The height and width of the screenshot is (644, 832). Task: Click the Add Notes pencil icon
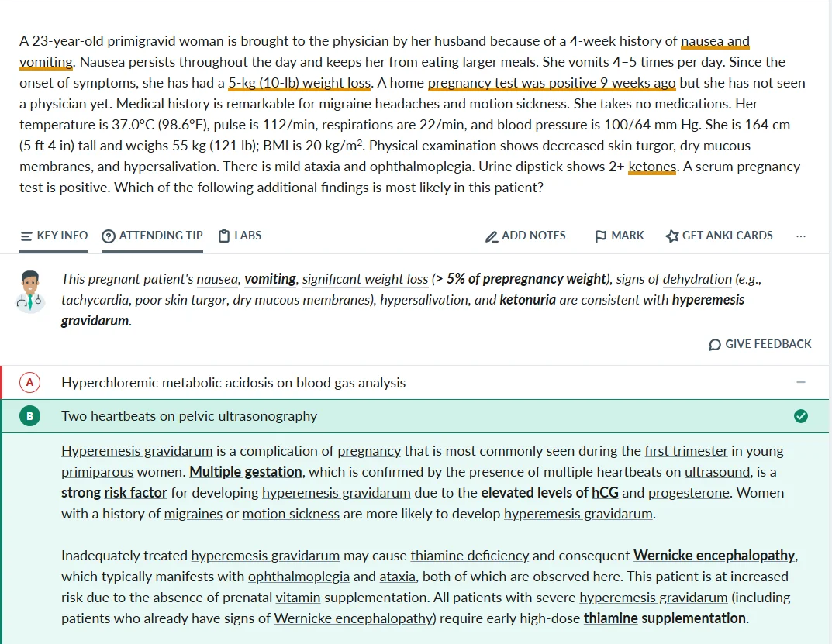click(492, 236)
